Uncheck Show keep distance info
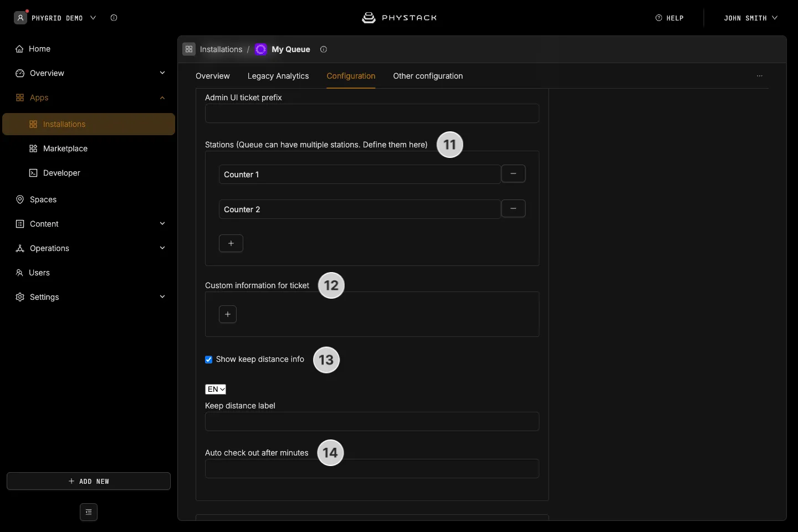Viewport: 798px width, 532px height. (x=209, y=360)
